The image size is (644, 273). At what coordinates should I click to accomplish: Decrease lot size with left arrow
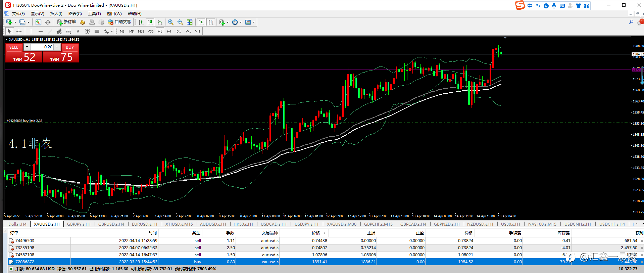(x=27, y=47)
